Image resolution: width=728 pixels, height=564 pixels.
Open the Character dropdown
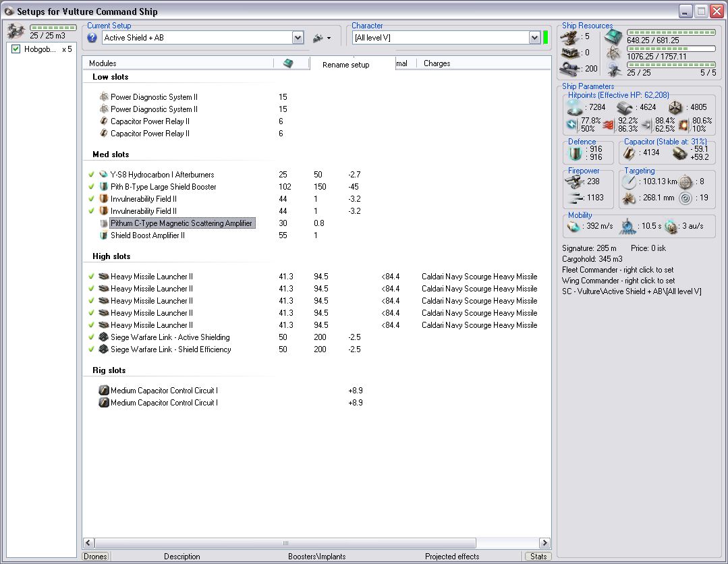pyautogui.click(x=534, y=38)
